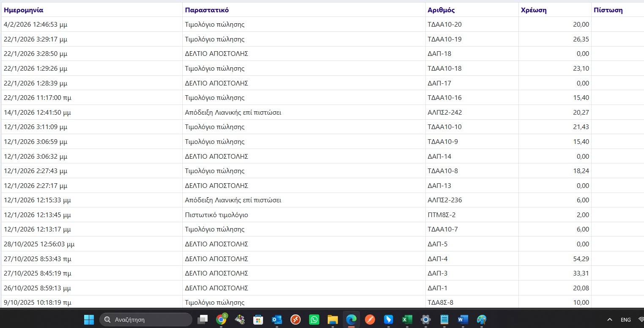
Task: Open Google Chrome from the taskbar
Action: (x=221, y=320)
